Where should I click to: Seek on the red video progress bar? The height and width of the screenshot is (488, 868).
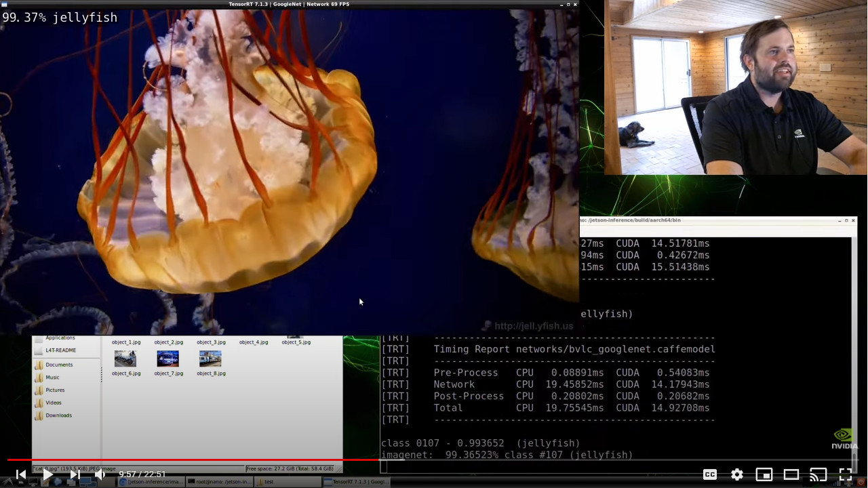pos(271,460)
